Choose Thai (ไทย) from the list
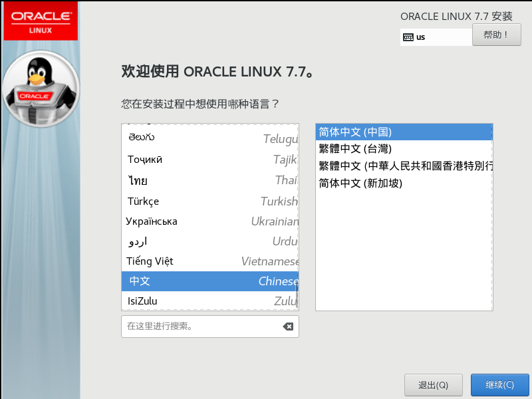532x399 pixels. [209, 180]
